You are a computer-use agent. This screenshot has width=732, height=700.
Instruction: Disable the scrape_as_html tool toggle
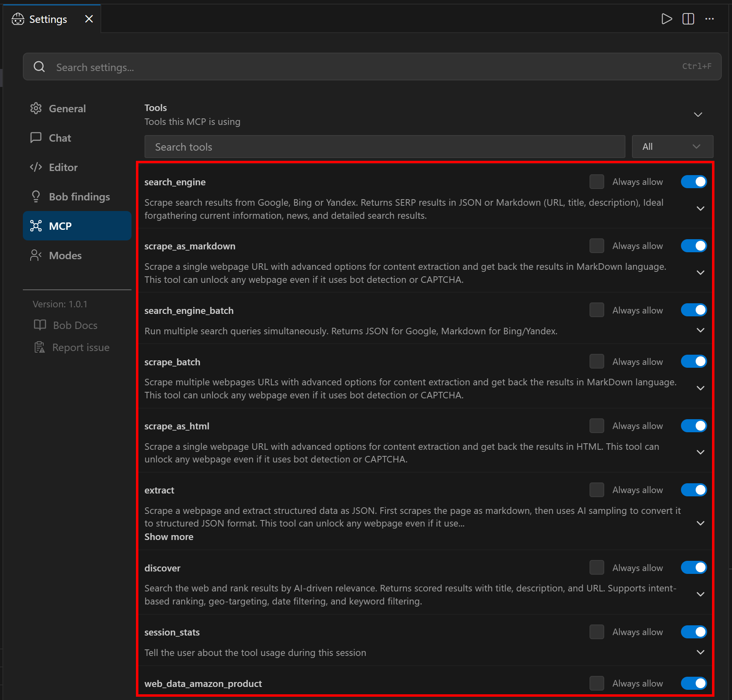(694, 426)
